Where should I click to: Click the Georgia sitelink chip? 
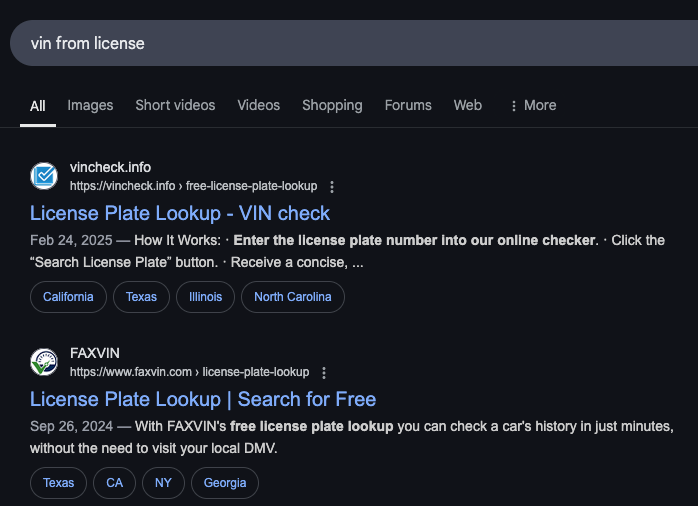click(225, 483)
